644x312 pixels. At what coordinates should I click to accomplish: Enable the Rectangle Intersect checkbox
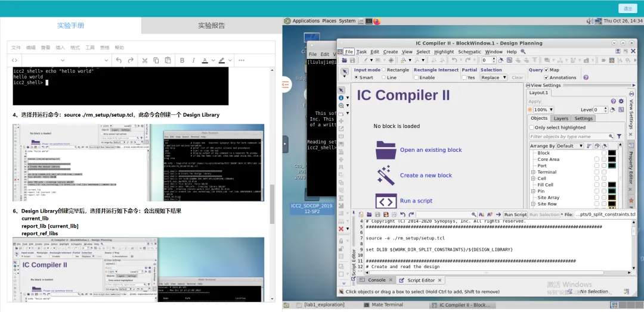coord(416,77)
